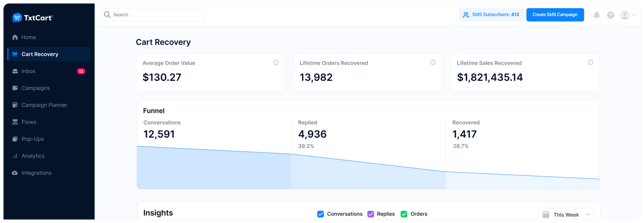
Task: Toggle the Conversations checkbox
Action: [x=320, y=214]
